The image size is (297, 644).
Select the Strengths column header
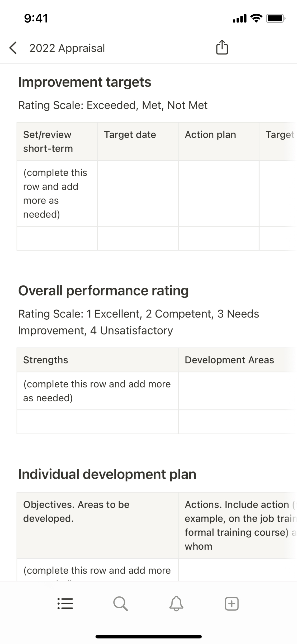coord(46,360)
